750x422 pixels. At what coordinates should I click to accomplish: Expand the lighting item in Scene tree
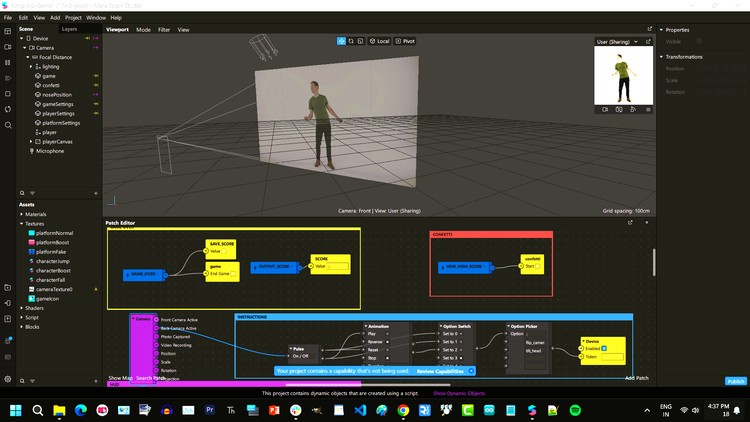(31, 66)
